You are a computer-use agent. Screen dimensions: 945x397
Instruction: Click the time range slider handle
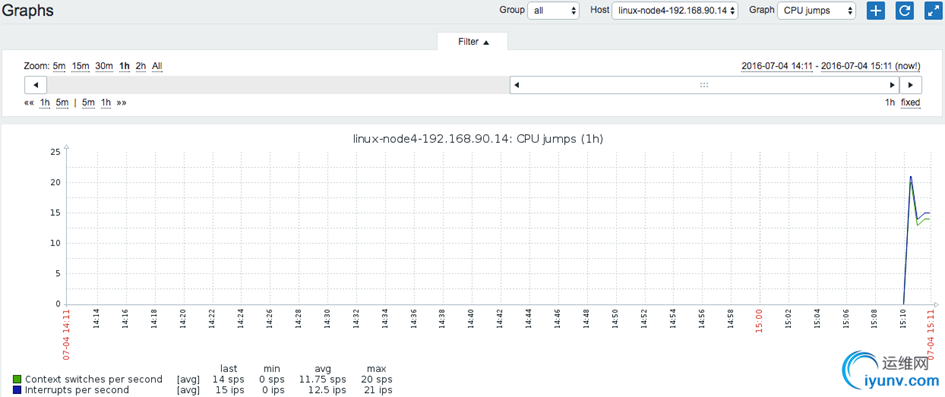704,85
